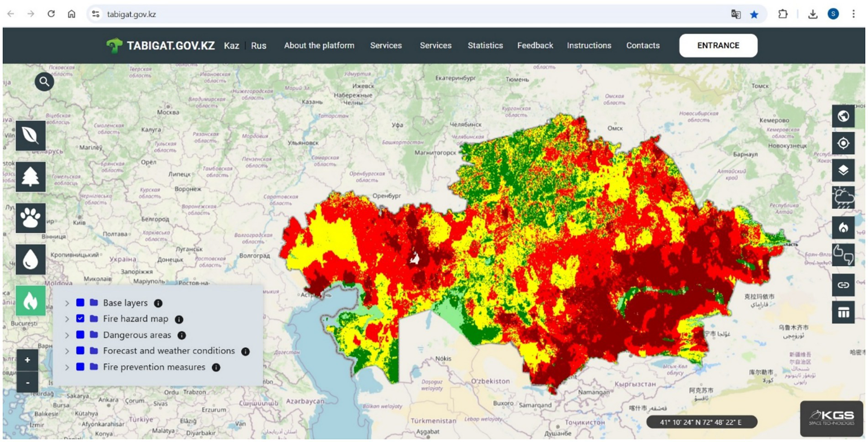Open the leaf vegetation layer icon
868x442 pixels.
pyautogui.click(x=31, y=136)
